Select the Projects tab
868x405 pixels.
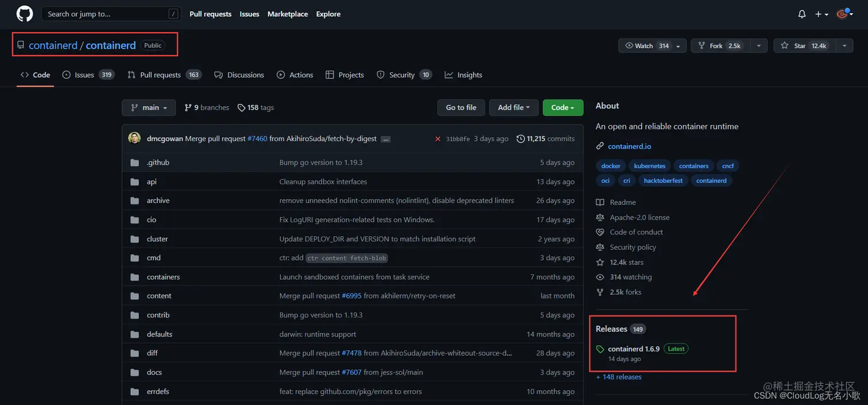click(x=344, y=75)
